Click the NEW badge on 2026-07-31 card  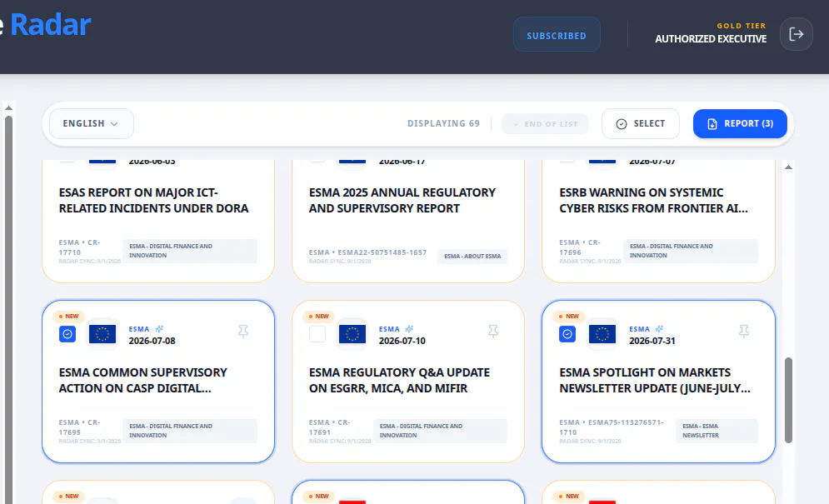pyautogui.click(x=569, y=317)
